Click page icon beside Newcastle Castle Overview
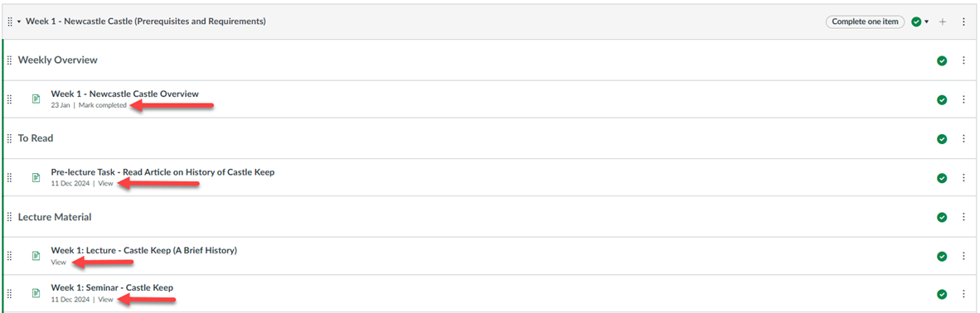Image resolution: width=980 pixels, height=313 pixels. click(x=36, y=99)
